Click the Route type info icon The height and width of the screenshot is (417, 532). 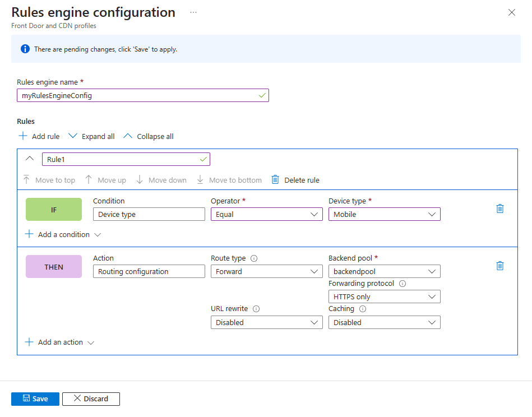pos(254,258)
